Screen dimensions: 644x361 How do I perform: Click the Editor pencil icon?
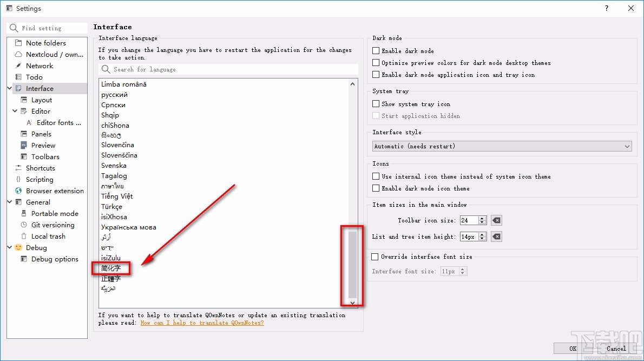(x=24, y=111)
